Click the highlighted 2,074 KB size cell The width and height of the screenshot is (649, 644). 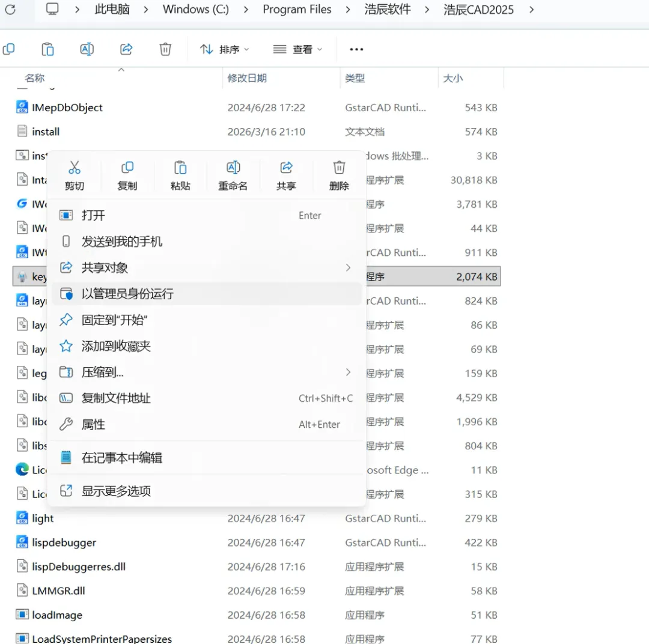coord(477,276)
